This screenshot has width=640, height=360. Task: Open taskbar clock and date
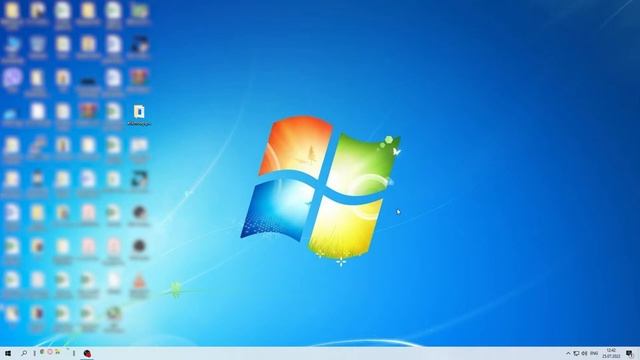click(x=611, y=353)
